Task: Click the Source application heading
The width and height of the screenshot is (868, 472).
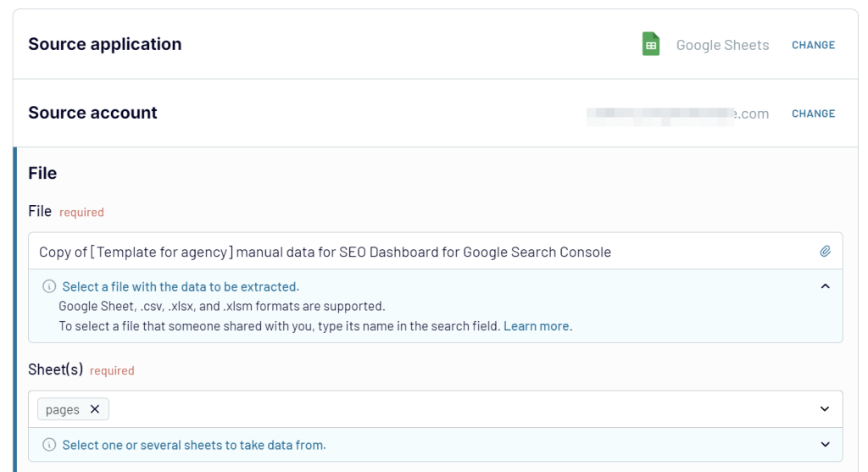Action: (x=104, y=44)
